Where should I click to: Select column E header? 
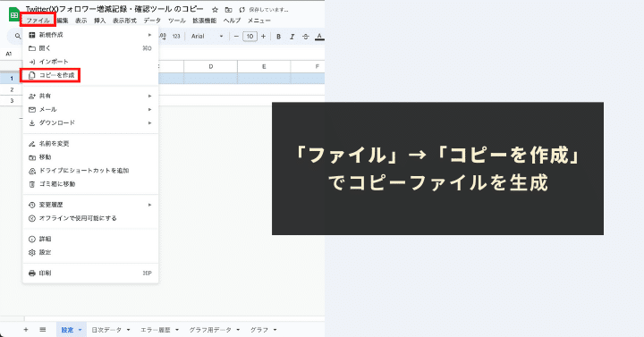(x=264, y=66)
